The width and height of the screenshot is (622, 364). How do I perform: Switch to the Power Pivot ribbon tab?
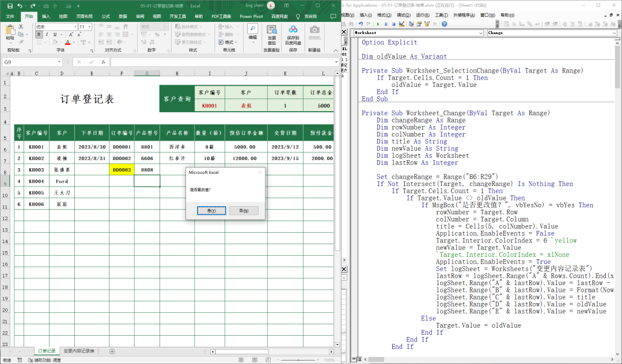(251, 16)
